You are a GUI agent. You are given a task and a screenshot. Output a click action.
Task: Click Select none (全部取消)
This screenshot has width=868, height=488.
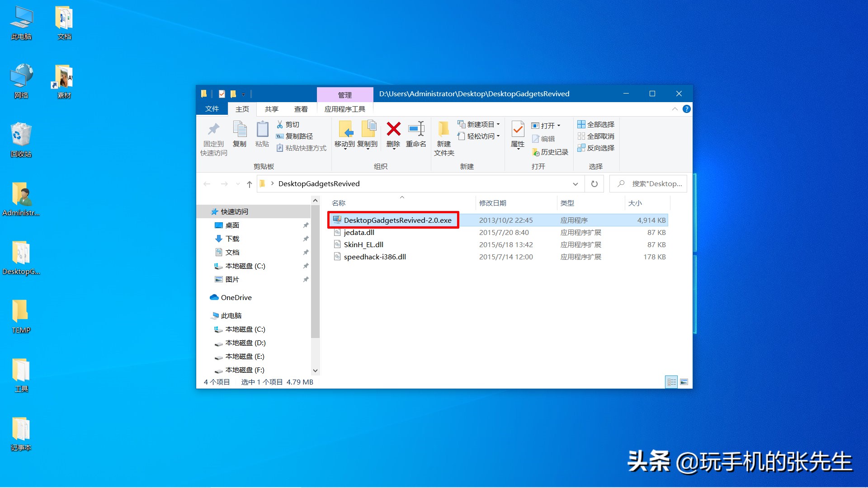tap(596, 136)
